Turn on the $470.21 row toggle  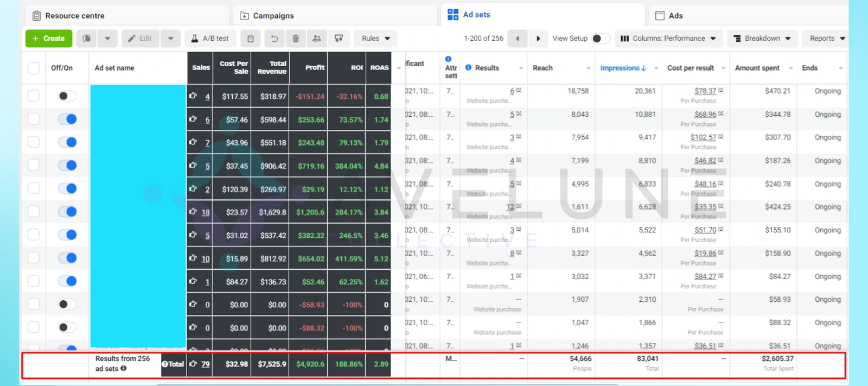67,96
